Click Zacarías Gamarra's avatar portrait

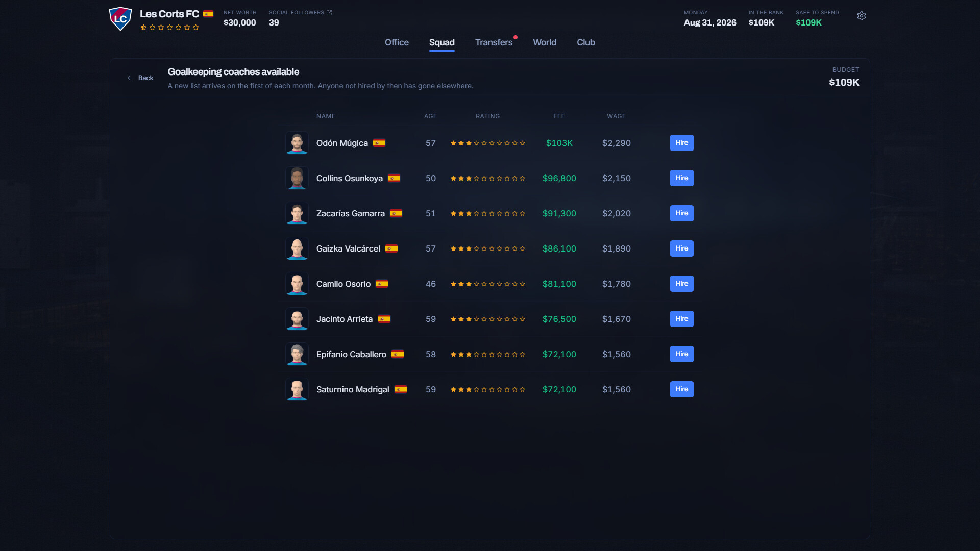tap(297, 213)
